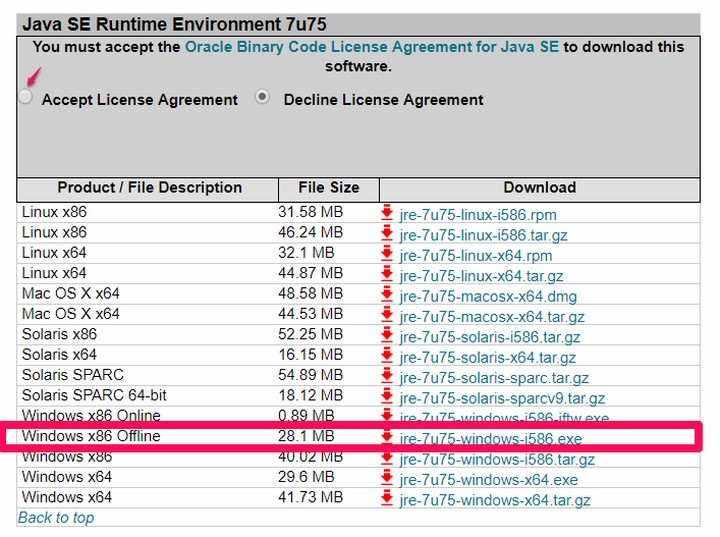Click the Download column header

[x=539, y=188]
